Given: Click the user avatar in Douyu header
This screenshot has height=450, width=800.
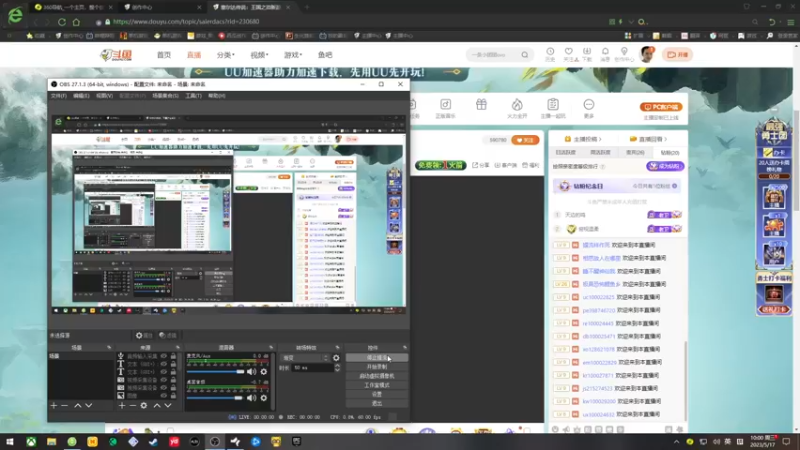Looking at the screenshot, I should tap(647, 54).
